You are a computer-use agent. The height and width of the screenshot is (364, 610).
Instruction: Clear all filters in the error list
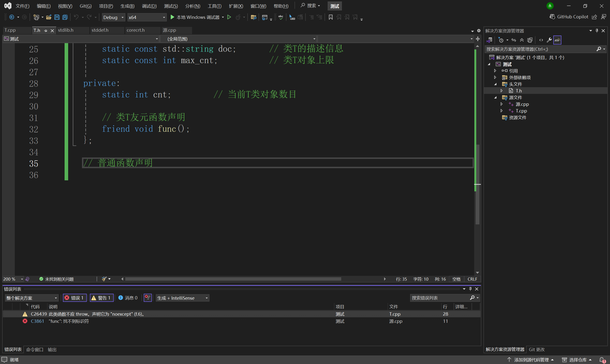tap(147, 298)
